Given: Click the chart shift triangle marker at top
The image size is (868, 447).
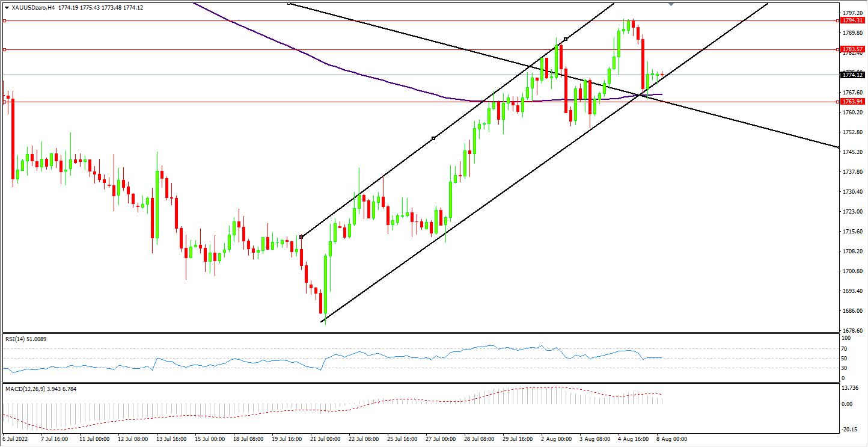Looking at the screenshot, I should [x=671, y=4].
